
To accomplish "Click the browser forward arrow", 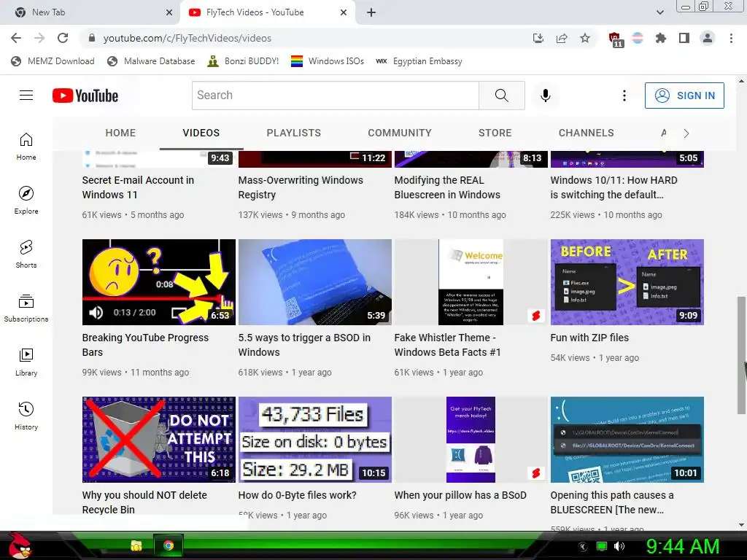I will click(39, 38).
